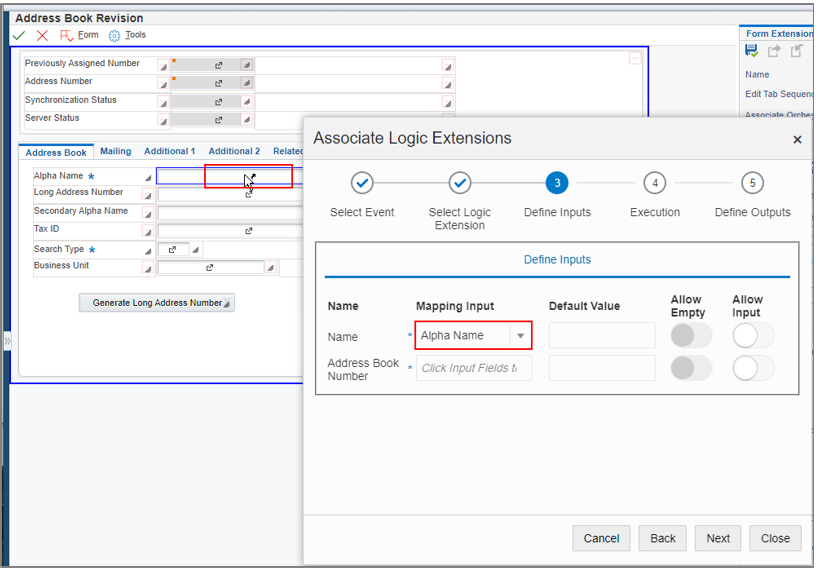Click the Define Inputs section heading
817x568 pixels.
(x=557, y=260)
